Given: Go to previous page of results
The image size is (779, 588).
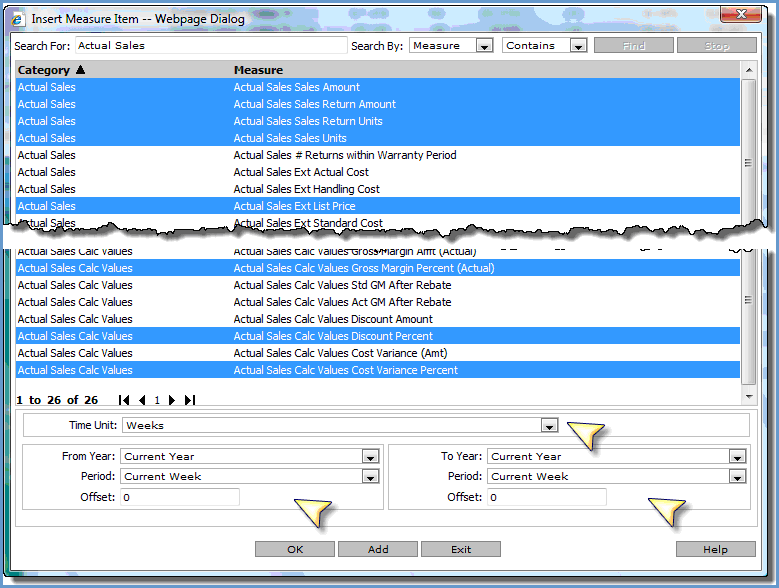Looking at the screenshot, I should click(x=141, y=400).
